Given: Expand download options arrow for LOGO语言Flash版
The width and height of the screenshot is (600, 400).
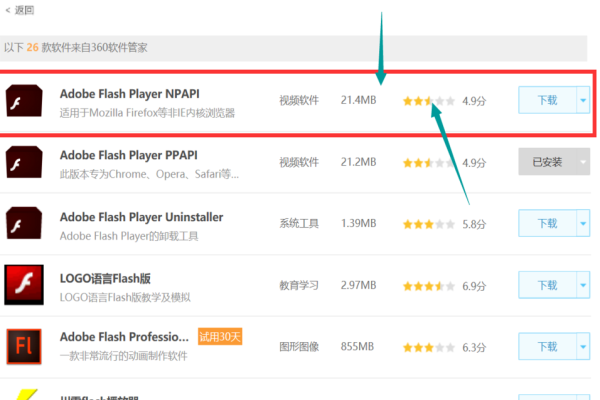Looking at the screenshot, I should point(583,285).
